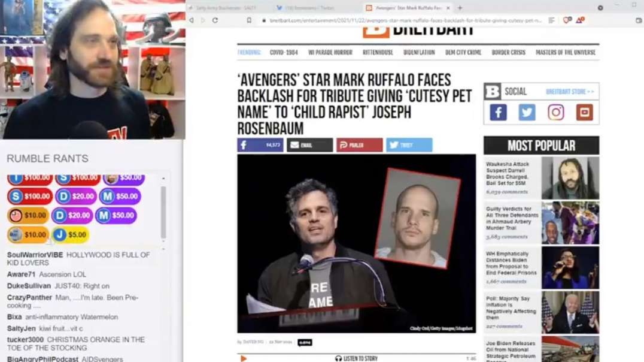644x362 pixels.
Task: Open Breitbart Twitter from Social box
Action: pyautogui.click(x=527, y=112)
